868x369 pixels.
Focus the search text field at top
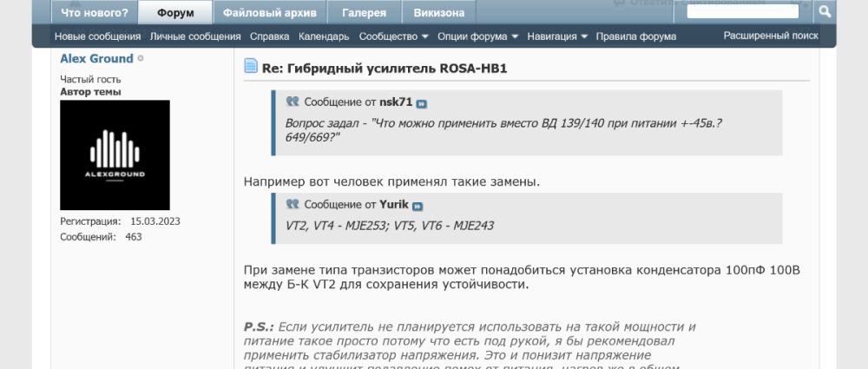click(742, 11)
